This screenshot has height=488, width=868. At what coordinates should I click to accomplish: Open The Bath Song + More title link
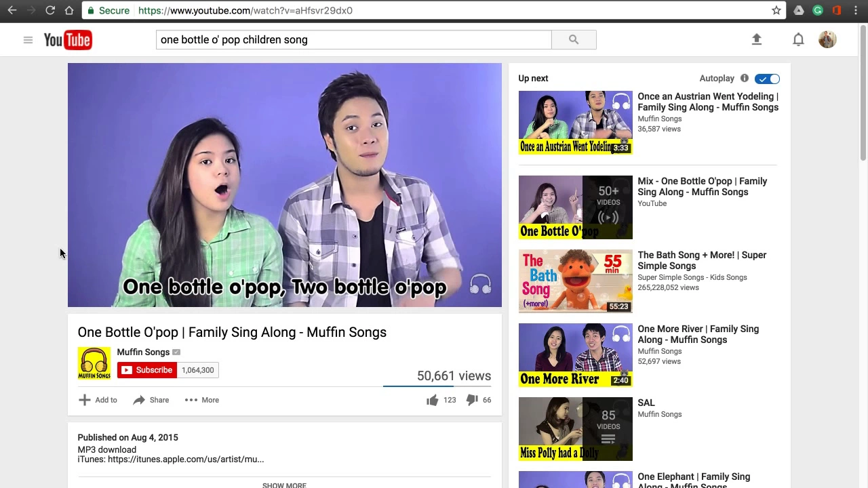pos(702,260)
